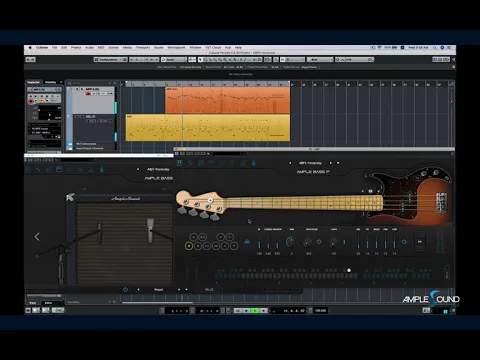This screenshot has width=480, height=360.
Task: Toggle the amp power button in the left plugin
Action: point(125,290)
